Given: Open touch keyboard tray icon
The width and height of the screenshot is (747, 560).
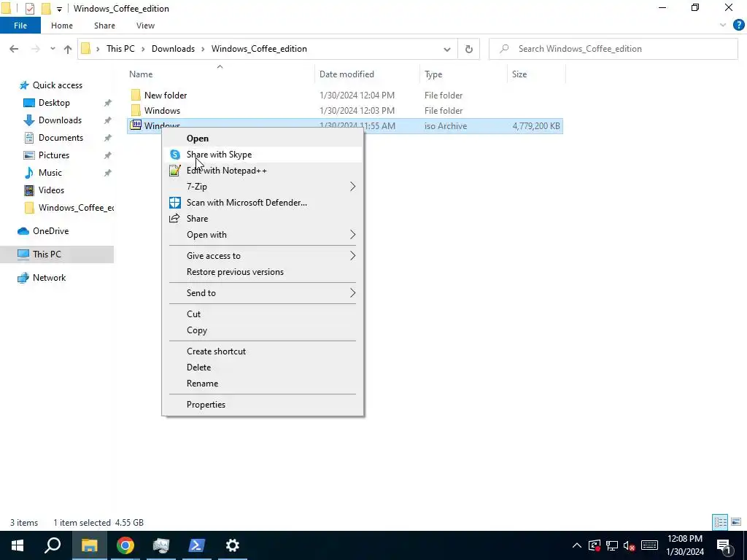Looking at the screenshot, I should click(649, 545).
